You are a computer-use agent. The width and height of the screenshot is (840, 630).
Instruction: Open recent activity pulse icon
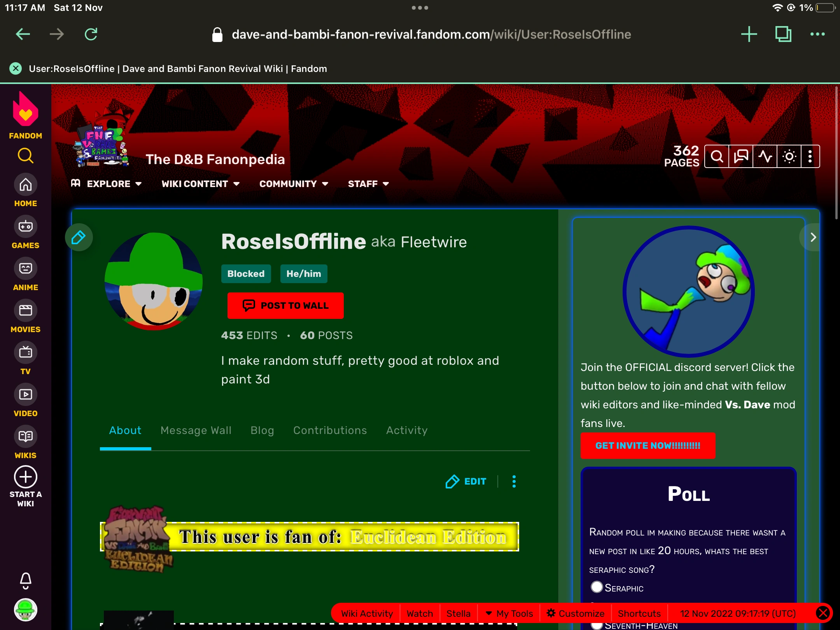[765, 156]
